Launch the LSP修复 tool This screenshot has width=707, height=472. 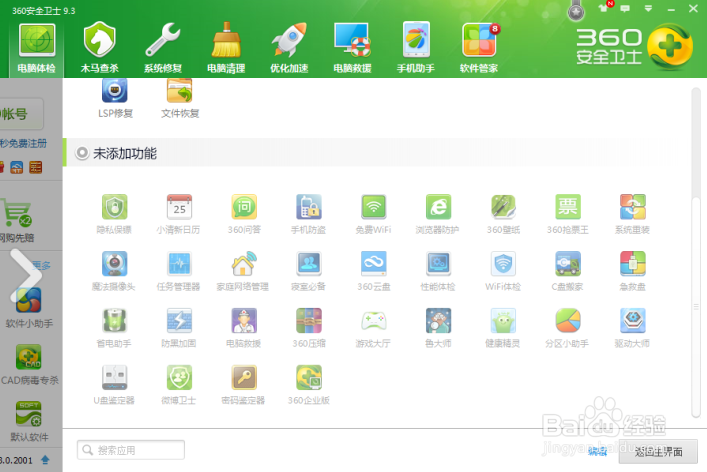(x=115, y=98)
